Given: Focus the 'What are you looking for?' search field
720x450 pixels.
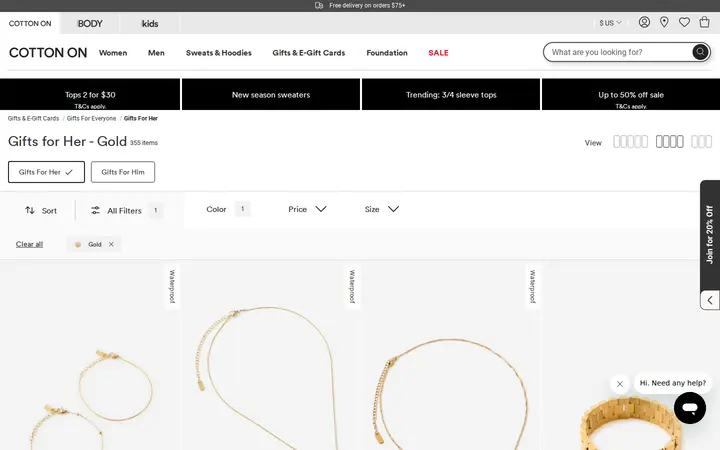Looking at the screenshot, I should pos(620,52).
